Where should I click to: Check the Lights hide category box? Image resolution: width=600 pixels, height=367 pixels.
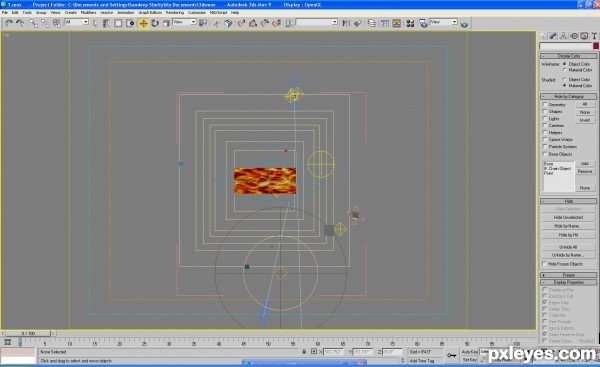(545, 119)
